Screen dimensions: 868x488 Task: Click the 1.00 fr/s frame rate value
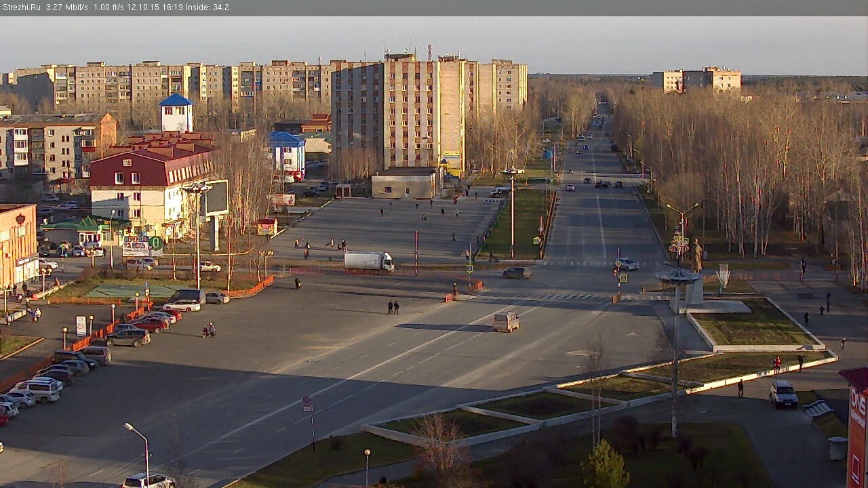(x=110, y=7)
